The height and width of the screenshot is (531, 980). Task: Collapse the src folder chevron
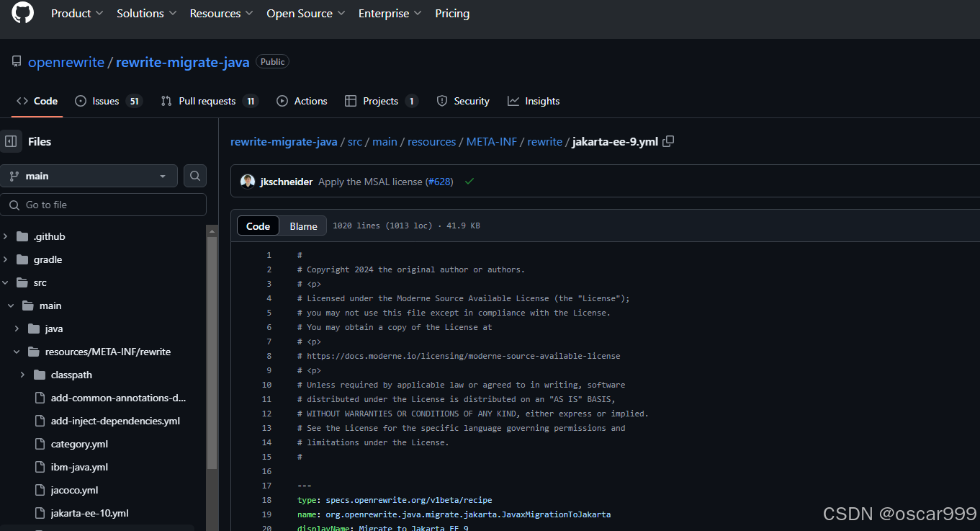pyautogui.click(x=6, y=282)
